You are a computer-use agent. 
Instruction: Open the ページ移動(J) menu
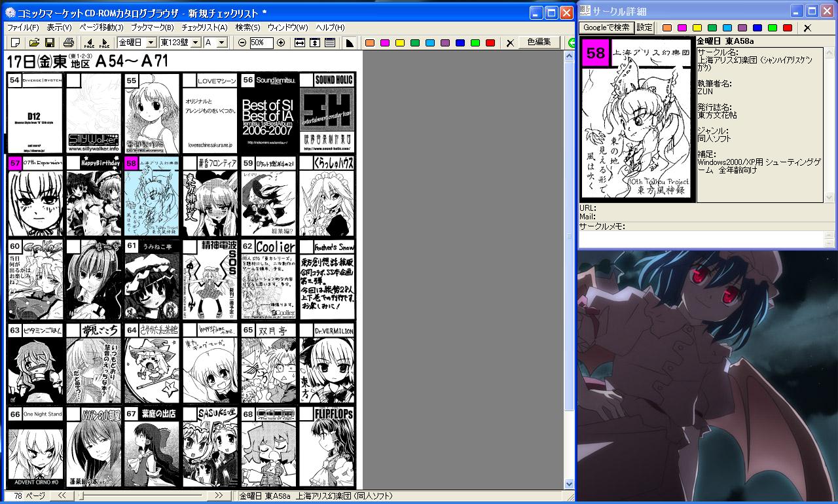tap(101, 27)
